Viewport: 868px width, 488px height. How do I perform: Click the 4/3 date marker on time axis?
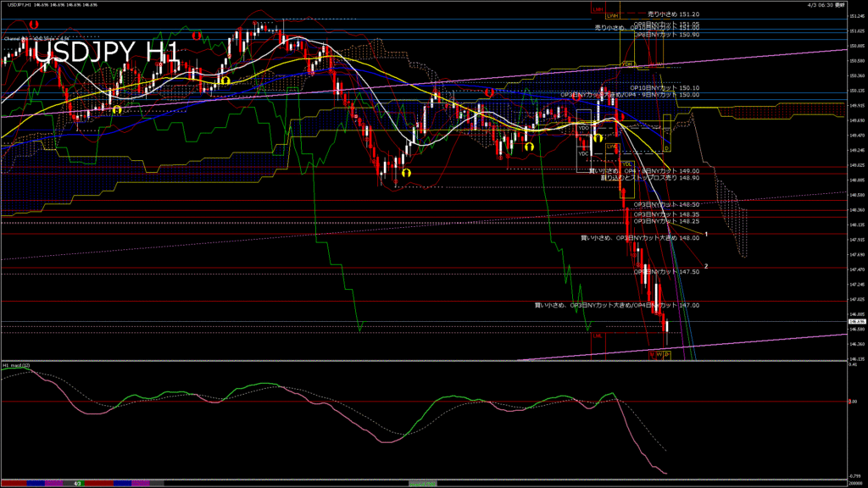[x=77, y=483]
